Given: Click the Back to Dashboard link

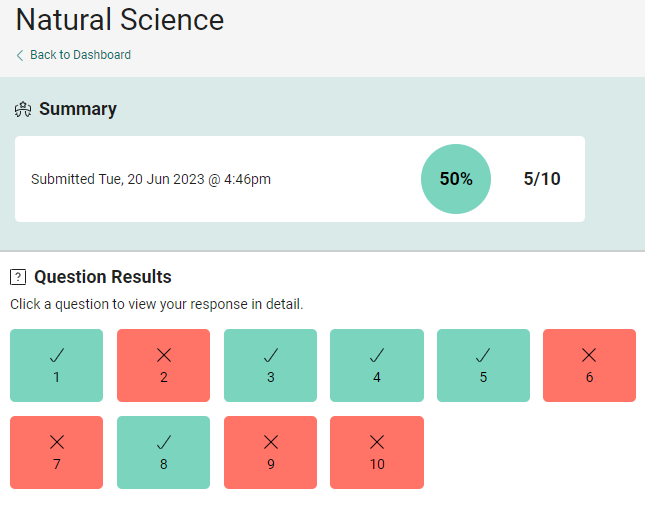Looking at the screenshot, I should [80, 55].
